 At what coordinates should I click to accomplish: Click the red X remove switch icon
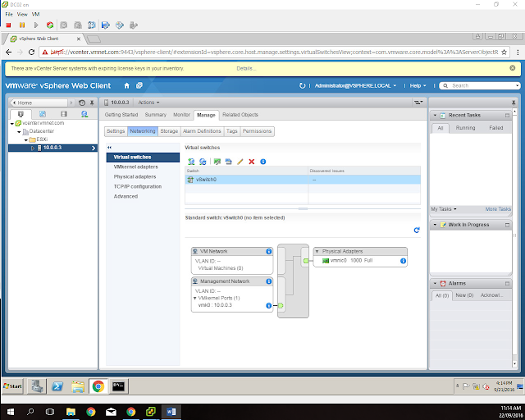252,162
